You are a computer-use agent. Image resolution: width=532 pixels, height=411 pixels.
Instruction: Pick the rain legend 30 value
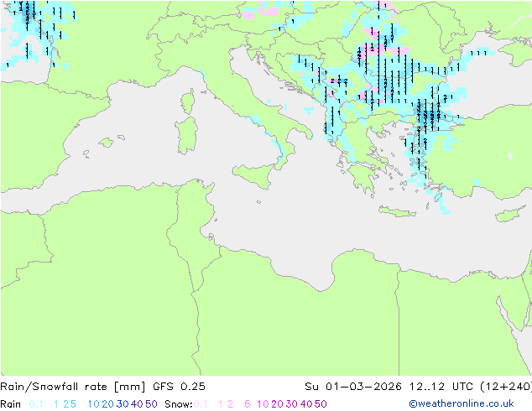tap(123, 404)
